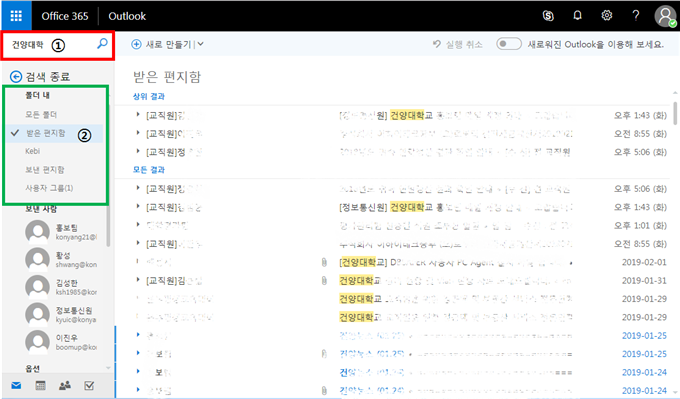
Task: Filter by 보낸 편지함 folder
Action: pyautogui.click(x=45, y=170)
